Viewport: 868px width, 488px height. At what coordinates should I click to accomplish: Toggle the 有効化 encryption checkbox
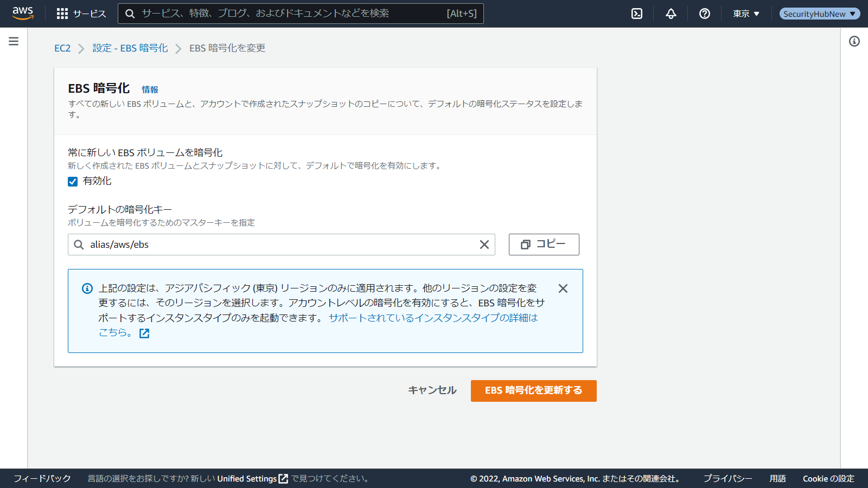point(73,182)
